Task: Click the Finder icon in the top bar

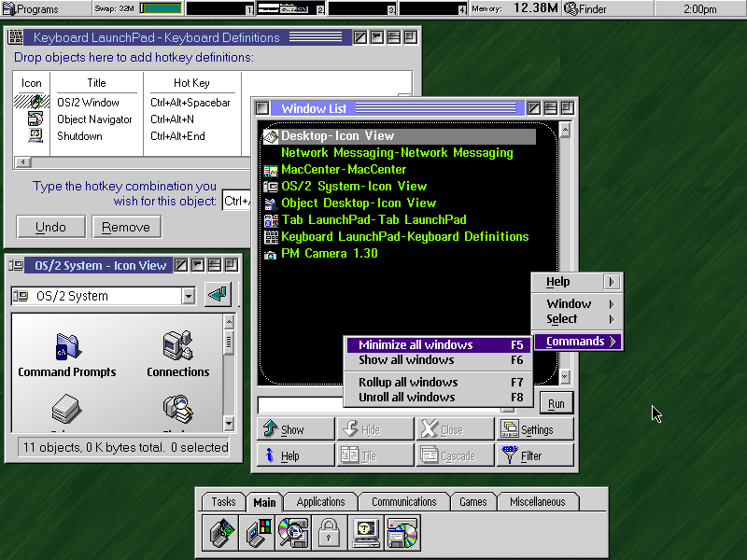Action: click(x=571, y=8)
